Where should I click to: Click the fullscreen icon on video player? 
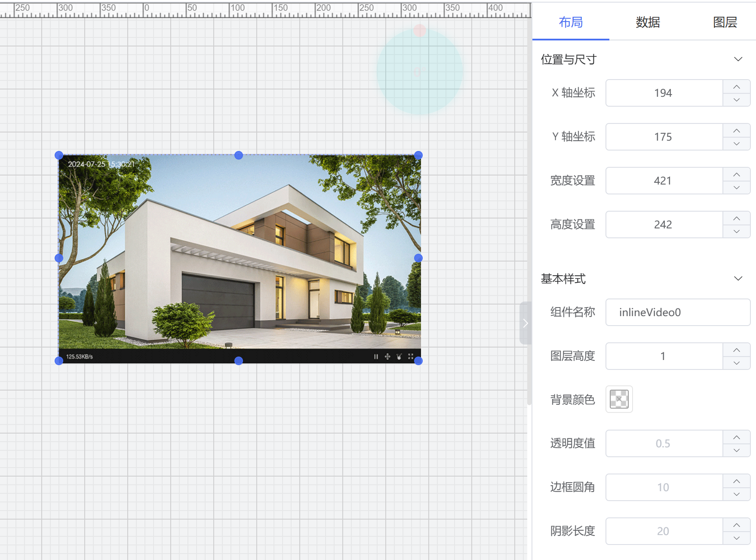(x=411, y=357)
